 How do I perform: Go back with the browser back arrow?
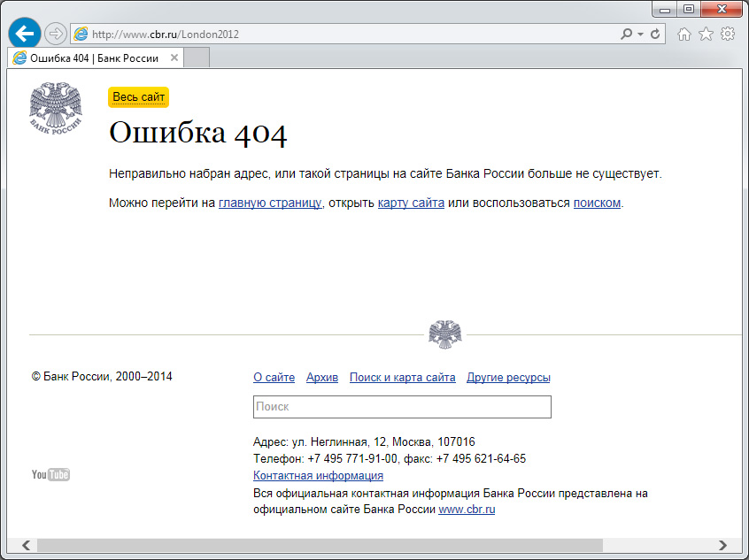tap(25, 34)
